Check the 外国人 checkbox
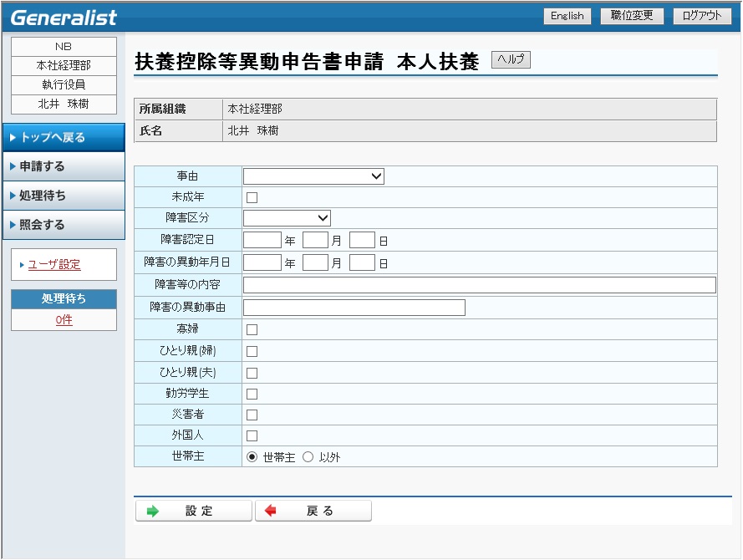 252,435
